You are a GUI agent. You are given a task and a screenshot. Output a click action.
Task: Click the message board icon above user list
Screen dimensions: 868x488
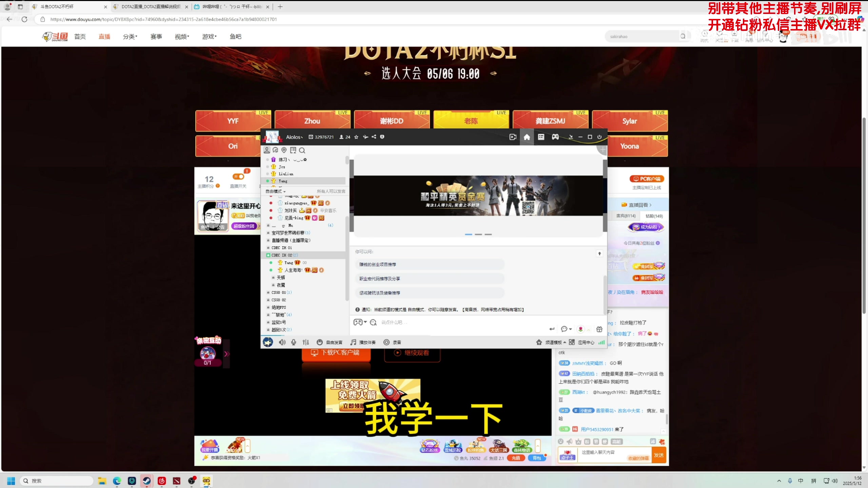coord(293,150)
